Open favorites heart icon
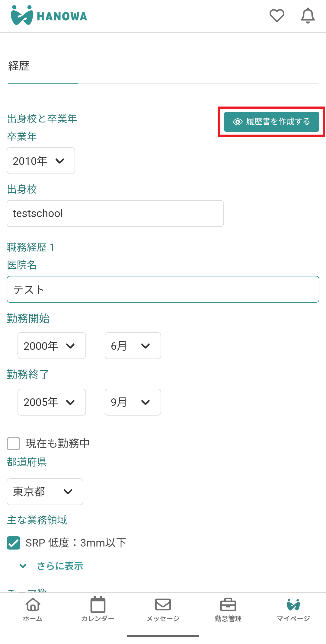The image size is (326, 644). [277, 16]
